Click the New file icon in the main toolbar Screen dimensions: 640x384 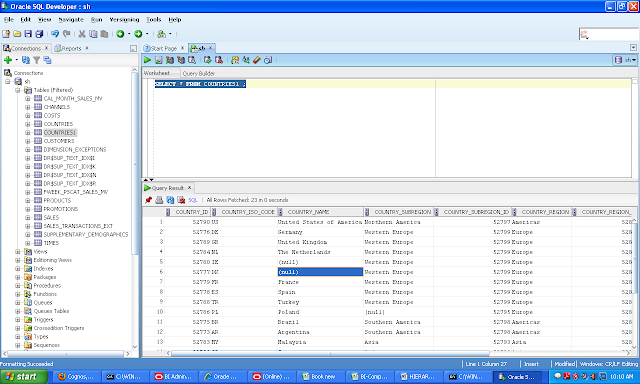[6, 34]
